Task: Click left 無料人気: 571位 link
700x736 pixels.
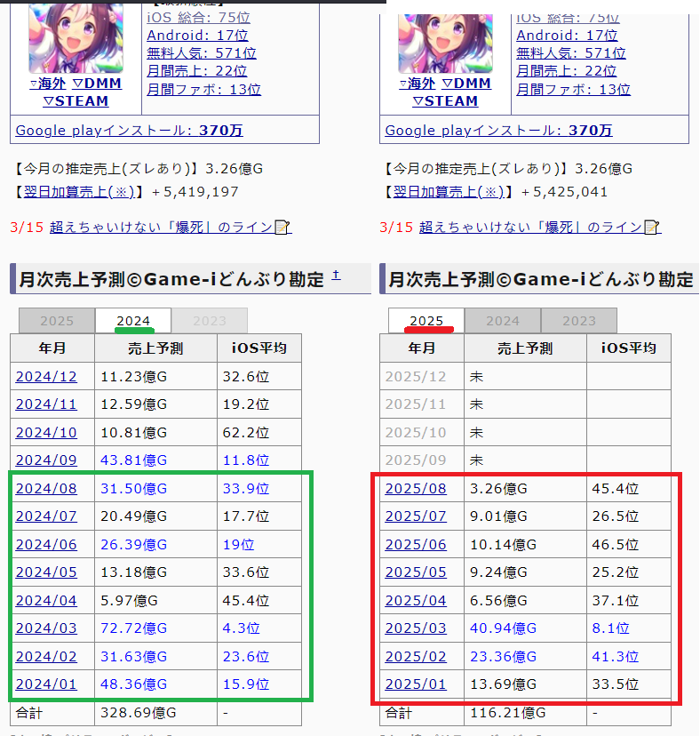Action: [202, 53]
